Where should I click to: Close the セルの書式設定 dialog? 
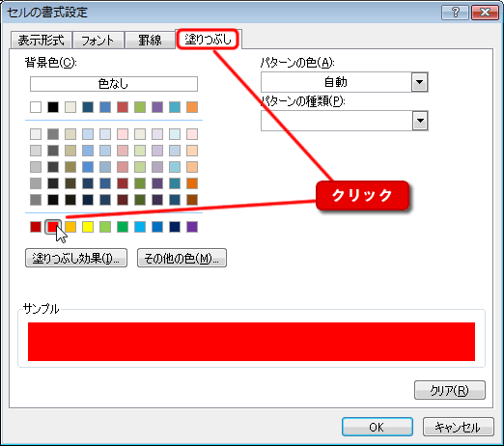click(x=485, y=13)
